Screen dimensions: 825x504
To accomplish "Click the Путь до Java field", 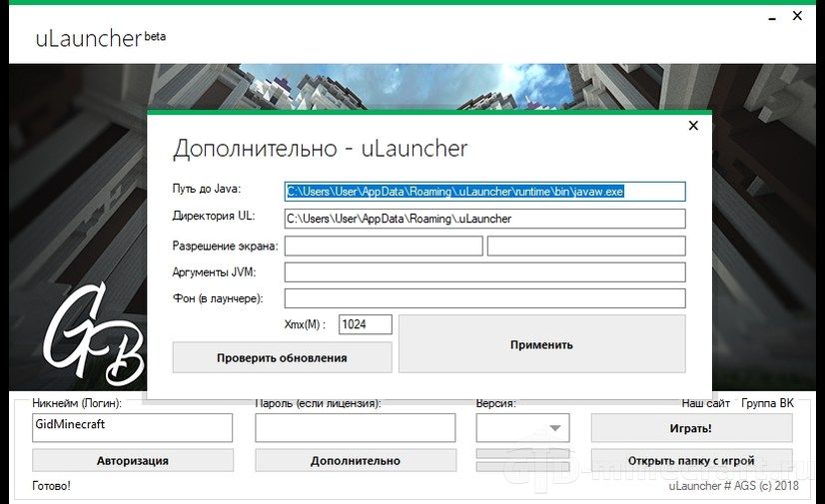I will click(484, 192).
